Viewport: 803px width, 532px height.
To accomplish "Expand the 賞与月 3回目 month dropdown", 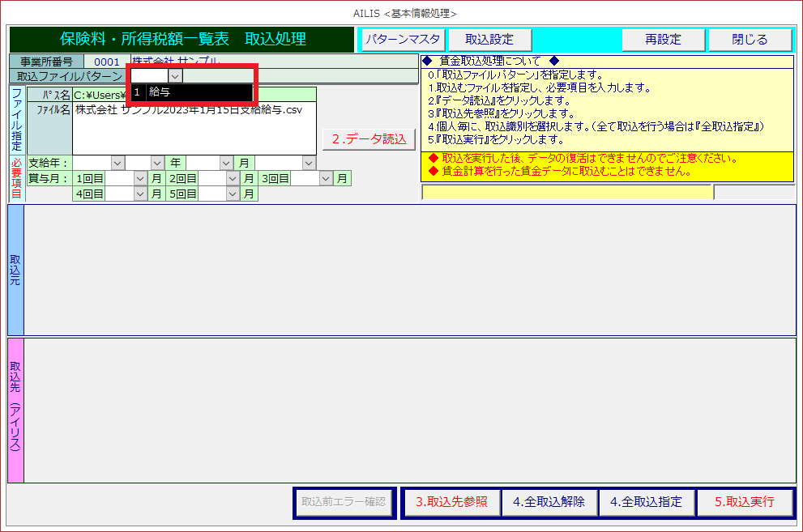I will pyautogui.click(x=327, y=178).
